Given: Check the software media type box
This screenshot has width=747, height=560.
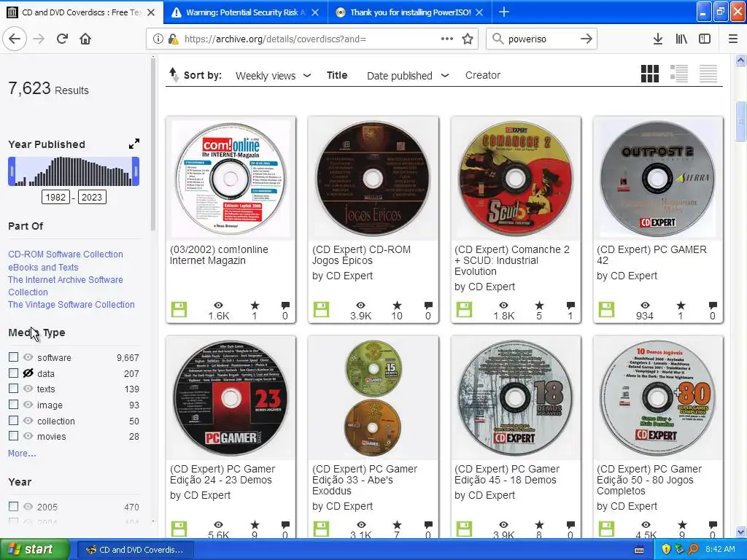Looking at the screenshot, I should tap(13, 357).
